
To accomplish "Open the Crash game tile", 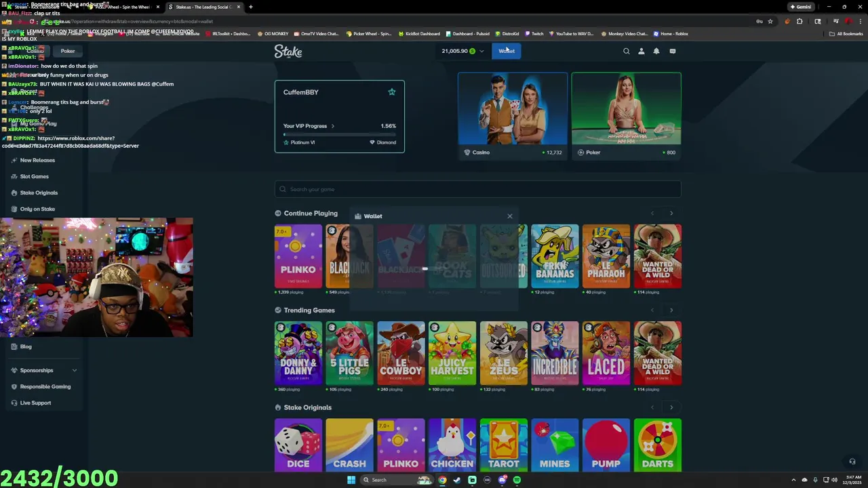I will point(349,445).
